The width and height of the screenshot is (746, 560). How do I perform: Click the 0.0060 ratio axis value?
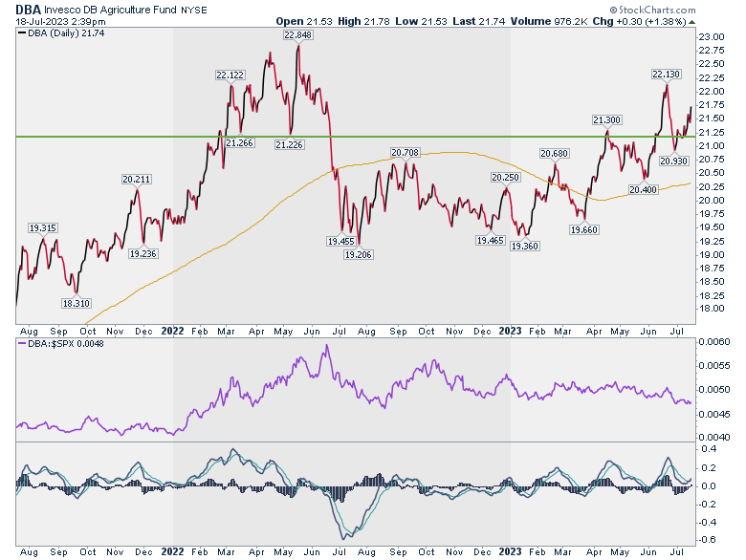(713, 342)
